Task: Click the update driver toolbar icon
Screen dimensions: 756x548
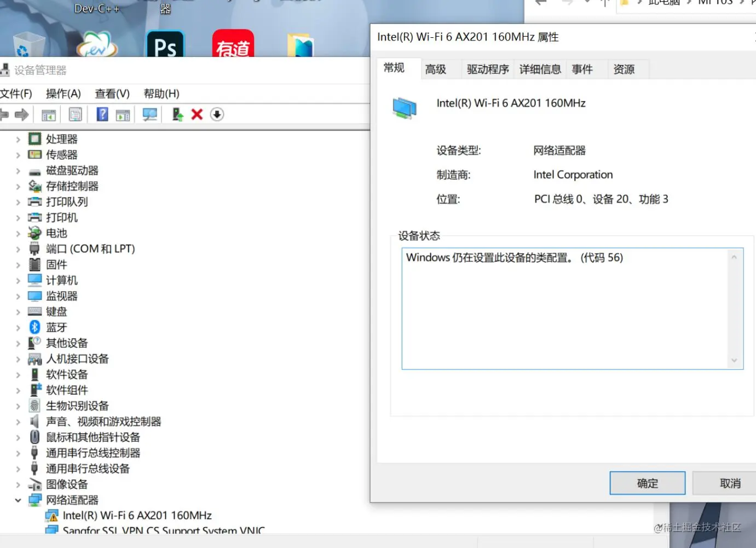Action: coord(177,114)
